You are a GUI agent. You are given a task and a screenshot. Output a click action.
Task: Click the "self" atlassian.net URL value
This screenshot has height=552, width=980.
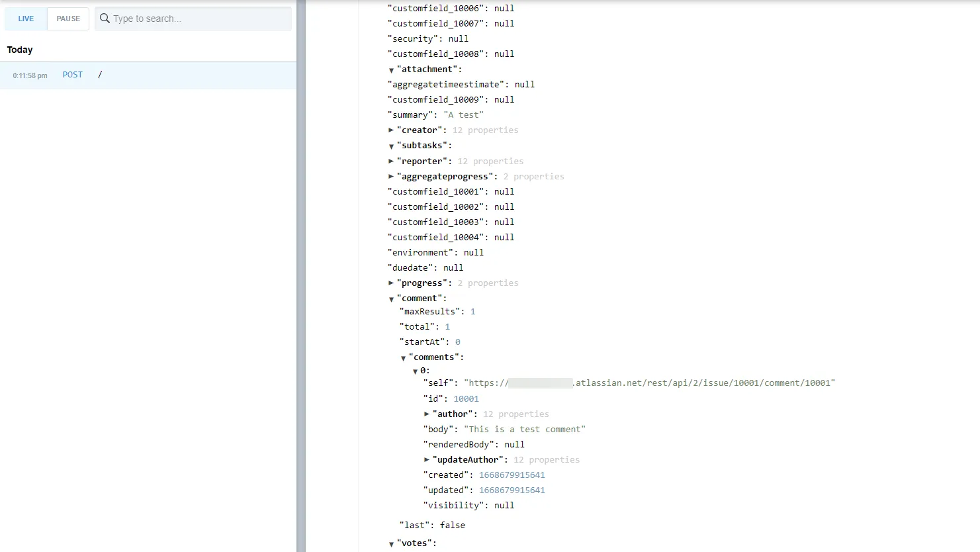pos(650,383)
